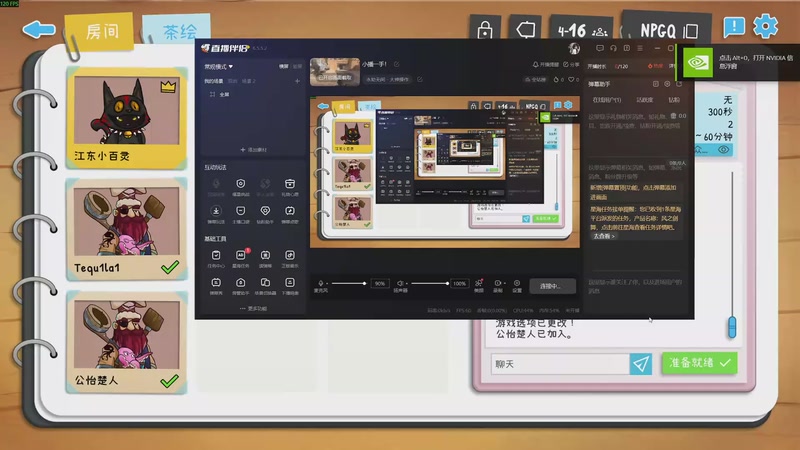
Task: Adjust the microphone volume slider
Action: pyautogui.click(x=349, y=283)
